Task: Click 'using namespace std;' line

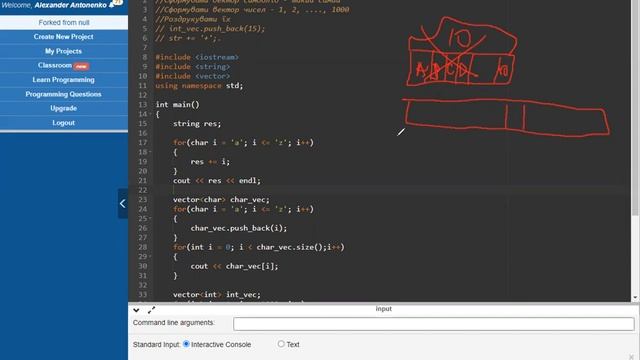Action: (x=199, y=86)
